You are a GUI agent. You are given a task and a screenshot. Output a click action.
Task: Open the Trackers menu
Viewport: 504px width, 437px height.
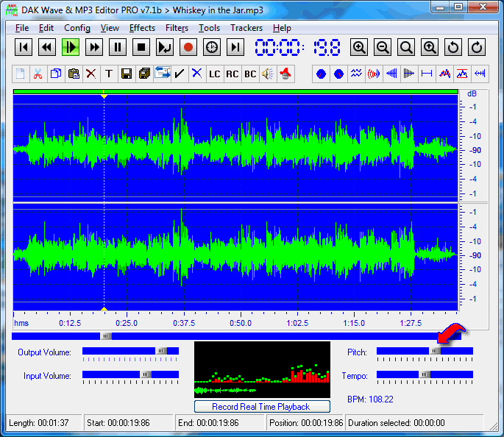[246, 28]
